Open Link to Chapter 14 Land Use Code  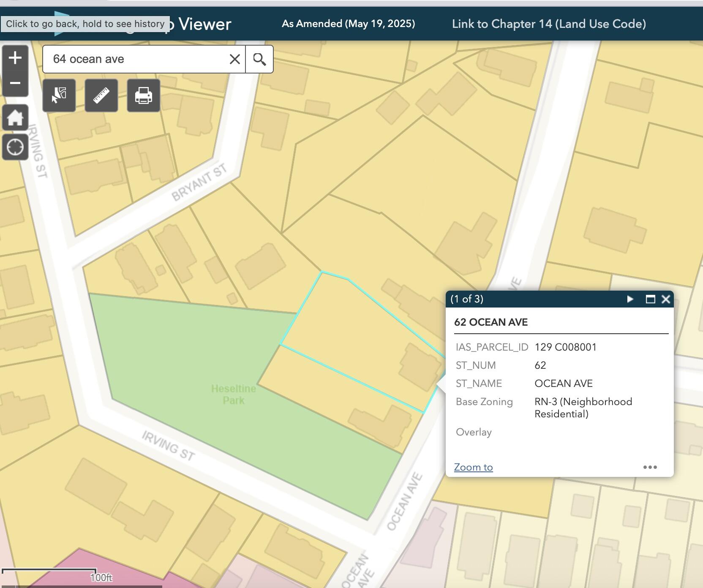(x=549, y=24)
